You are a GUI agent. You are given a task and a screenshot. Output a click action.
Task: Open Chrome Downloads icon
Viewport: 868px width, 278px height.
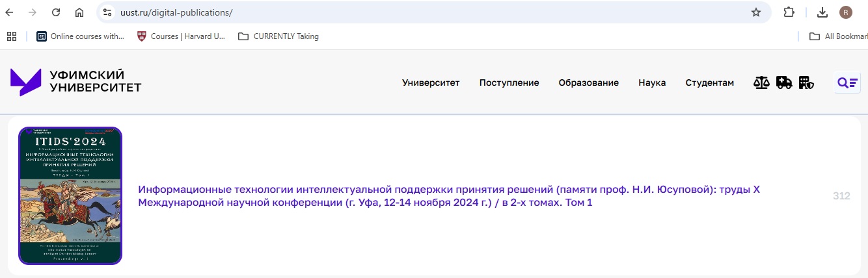coord(822,12)
